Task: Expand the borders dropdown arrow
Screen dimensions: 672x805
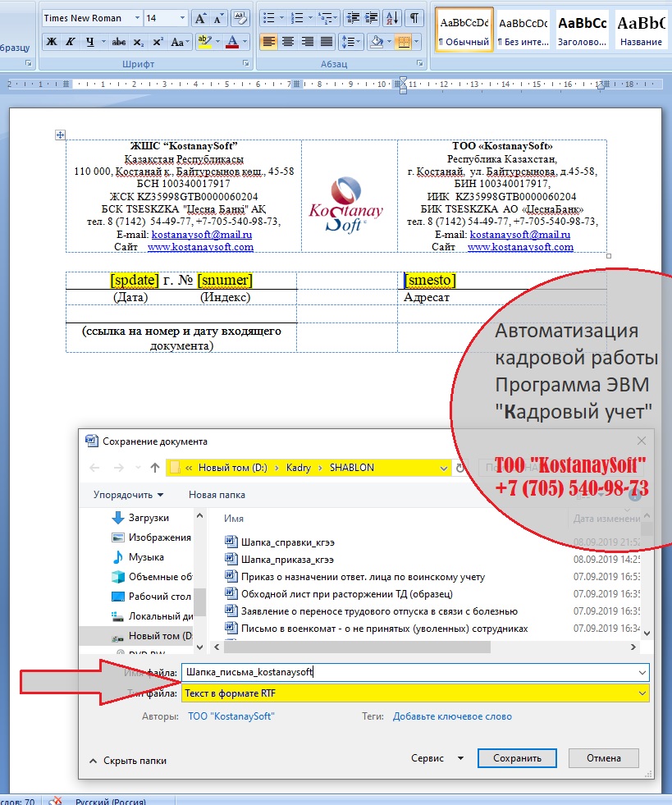Action: 416,42
